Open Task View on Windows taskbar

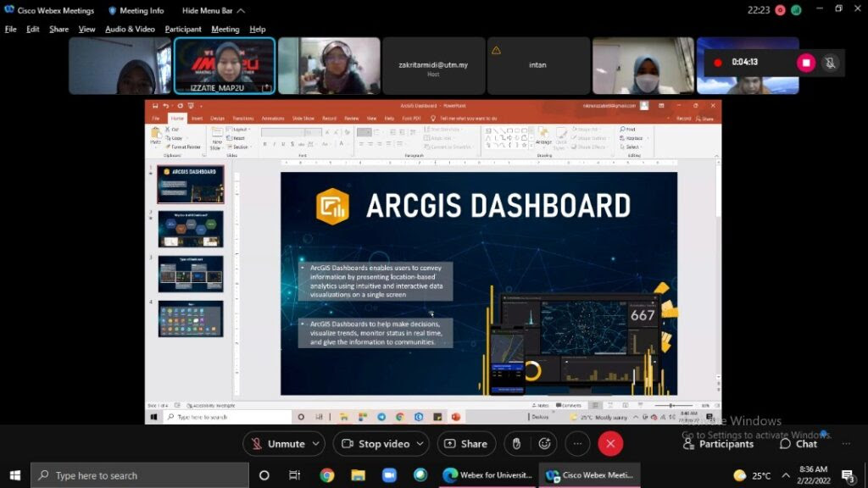(294, 475)
